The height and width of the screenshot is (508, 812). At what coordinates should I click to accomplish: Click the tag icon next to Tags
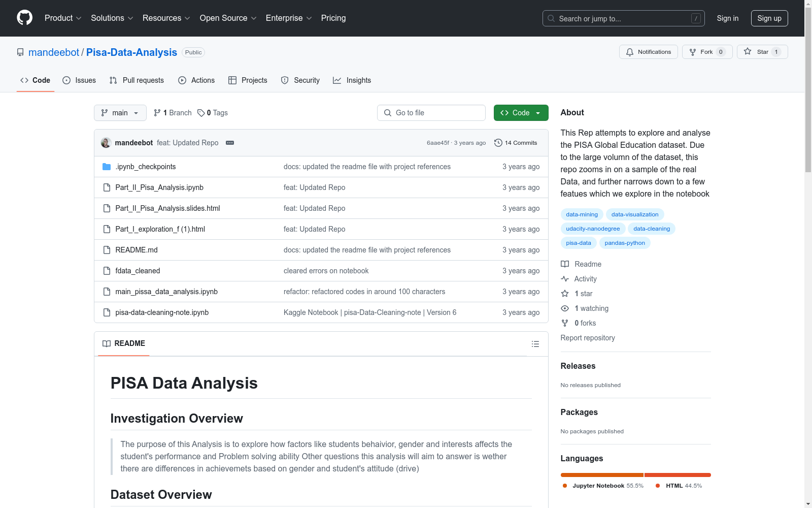click(x=201, y=113)
